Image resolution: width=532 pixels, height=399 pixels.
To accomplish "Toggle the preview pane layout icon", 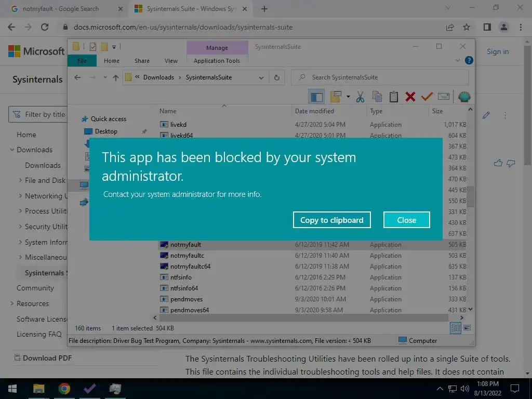I will 316,97.
